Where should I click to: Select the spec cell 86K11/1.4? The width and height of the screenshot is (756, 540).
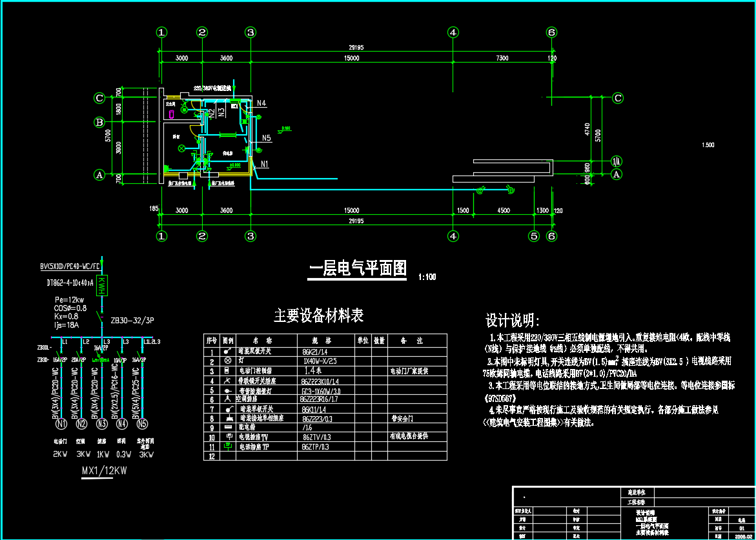[314, 410]
